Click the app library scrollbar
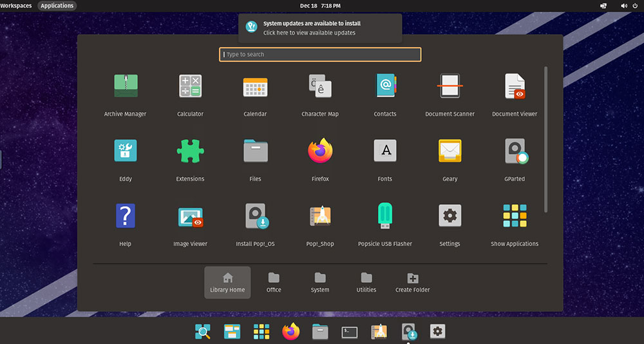The height and width of the screenshot is (344, 644). (x=546, y=139)
